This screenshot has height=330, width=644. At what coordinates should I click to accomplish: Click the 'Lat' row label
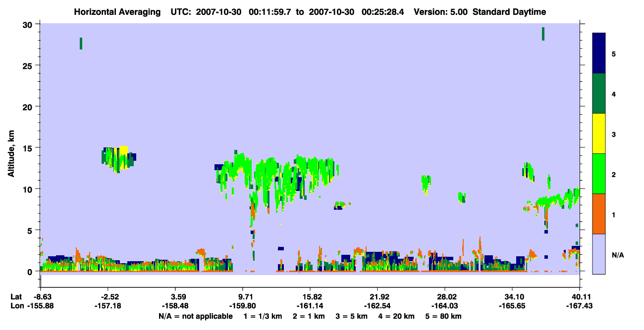point(16,297)
